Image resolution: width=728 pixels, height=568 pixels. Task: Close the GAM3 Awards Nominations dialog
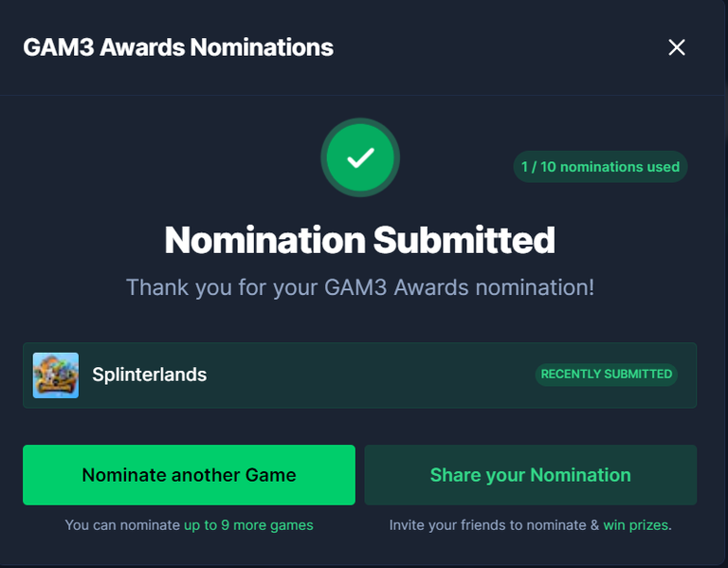pos(677,47)
